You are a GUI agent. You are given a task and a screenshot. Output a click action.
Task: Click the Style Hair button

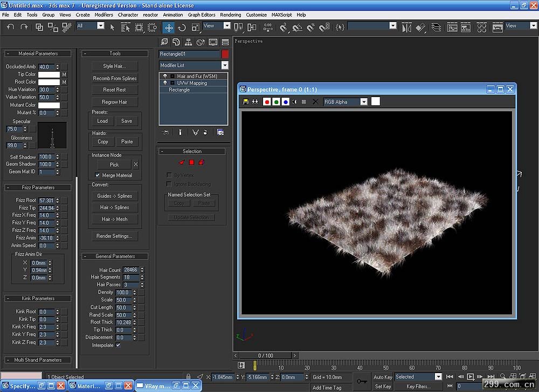coord(114,66)
